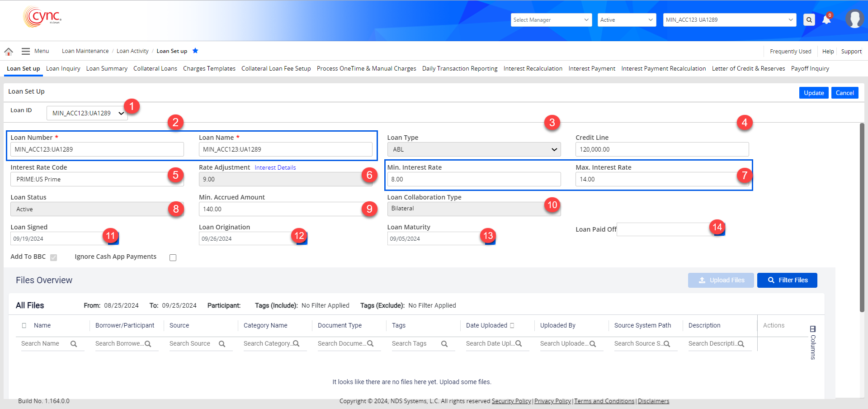Click the Credit Line input field
Screen dimensions: 868x409
pyautogui.click(x=661, y=149)
